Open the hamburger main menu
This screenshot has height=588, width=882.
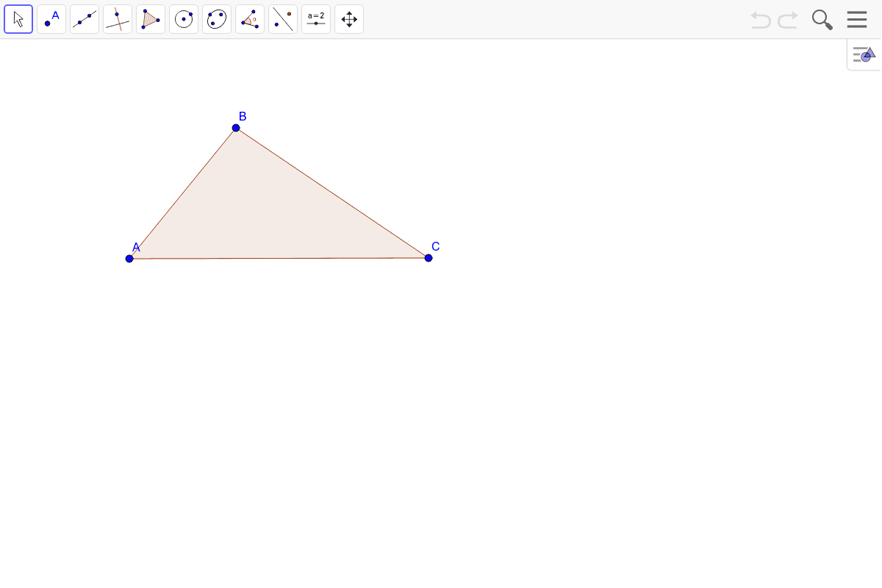pos(857,19)
